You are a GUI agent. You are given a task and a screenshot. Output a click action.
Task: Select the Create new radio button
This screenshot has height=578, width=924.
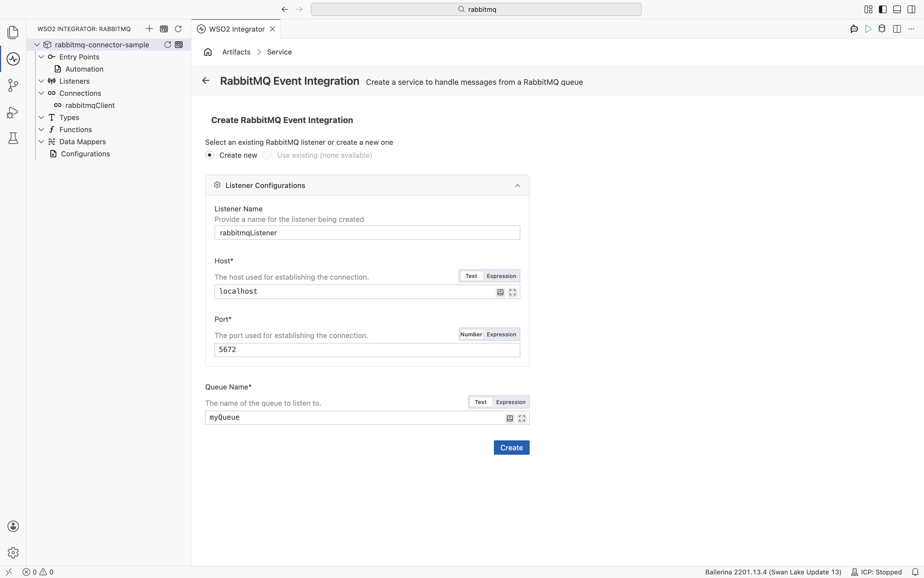[210, 155]
